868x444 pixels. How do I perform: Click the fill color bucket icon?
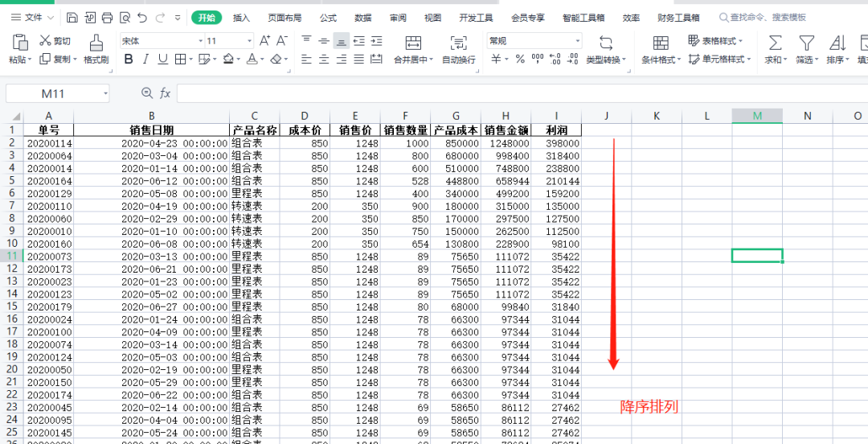pyautogui.click(x=228, y=59)
